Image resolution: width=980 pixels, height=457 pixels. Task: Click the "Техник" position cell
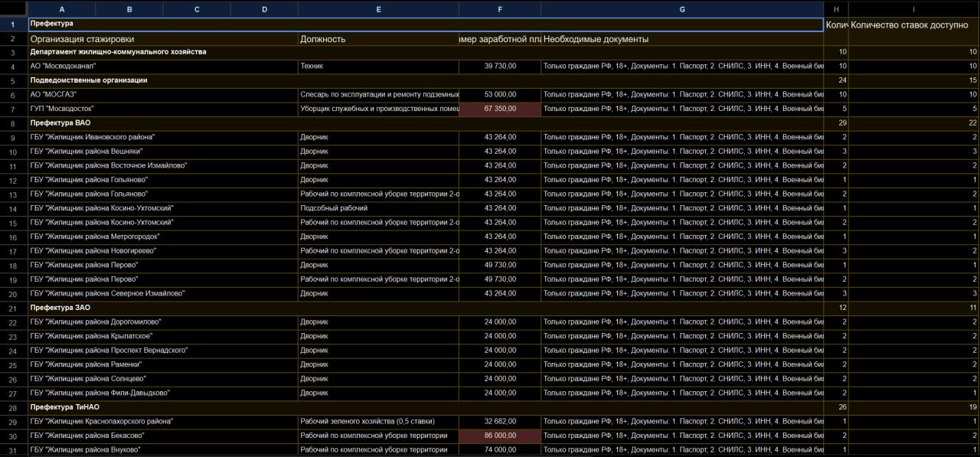378,66
